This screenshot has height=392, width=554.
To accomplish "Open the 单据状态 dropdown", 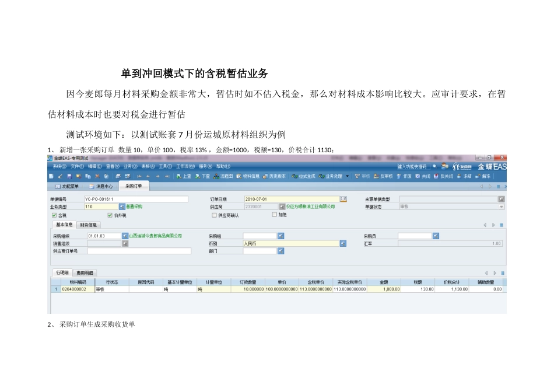I will click(501, 206).
